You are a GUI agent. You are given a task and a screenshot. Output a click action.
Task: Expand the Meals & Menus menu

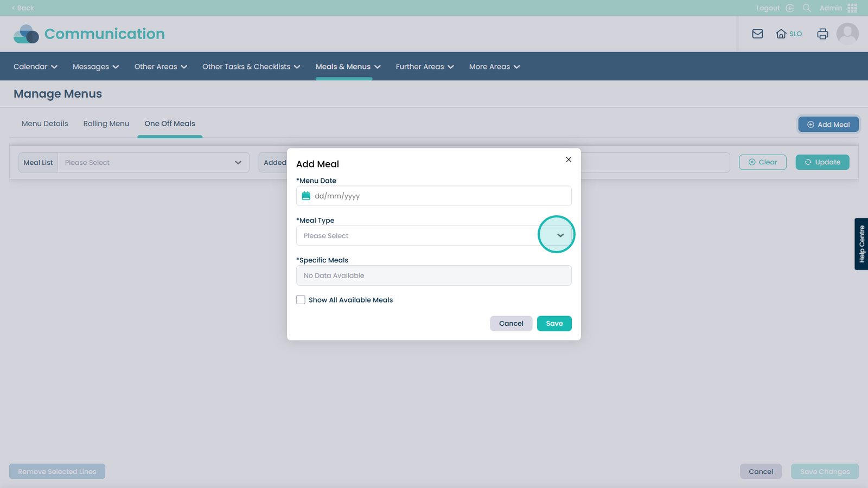348,67
